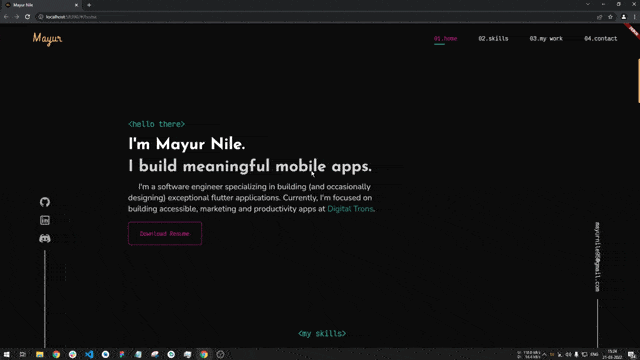
Task: Close the Mayur Nile tab
Action: [76, 5]
